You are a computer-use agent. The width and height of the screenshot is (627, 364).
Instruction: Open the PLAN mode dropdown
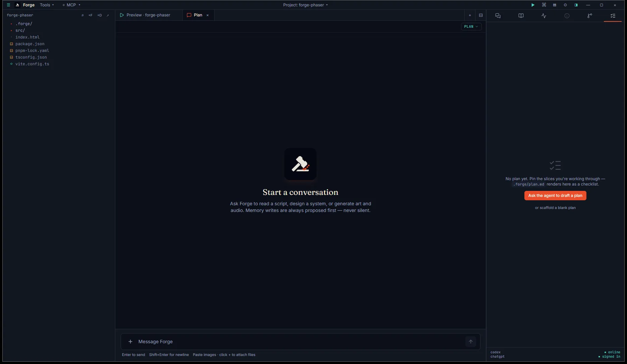471,26
